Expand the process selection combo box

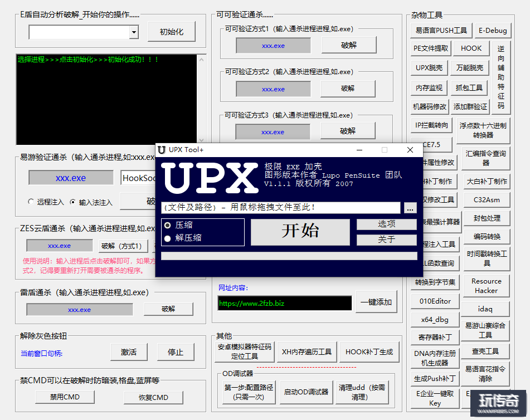coord(134,32)
